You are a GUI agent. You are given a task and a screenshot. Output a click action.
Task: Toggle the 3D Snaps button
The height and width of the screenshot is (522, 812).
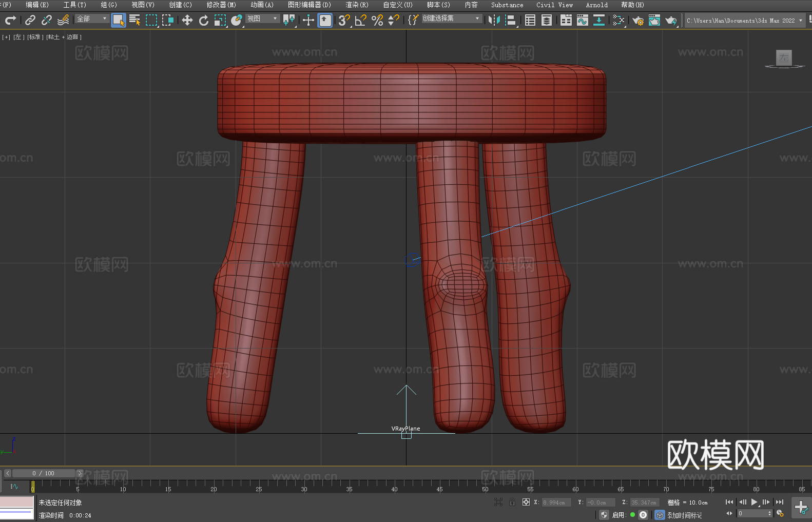pos(344,20)
